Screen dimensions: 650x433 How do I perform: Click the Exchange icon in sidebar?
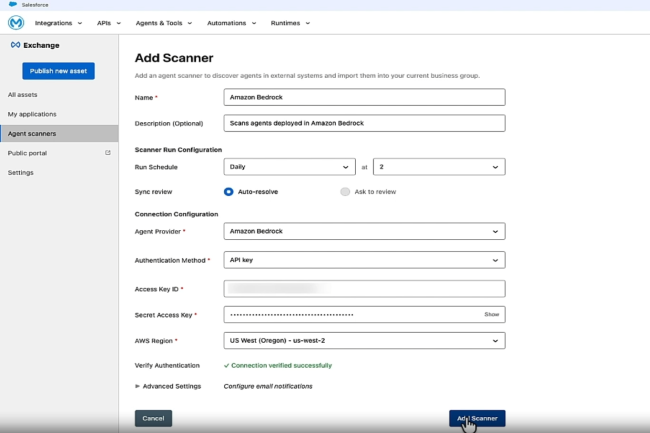pos(15,45)
